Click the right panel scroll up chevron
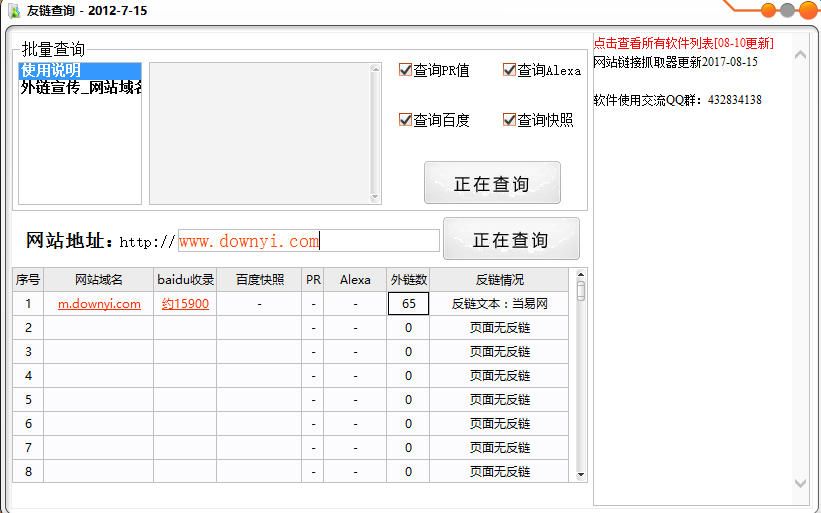Viewport: 821px width, 513px height. pos(800,54)
